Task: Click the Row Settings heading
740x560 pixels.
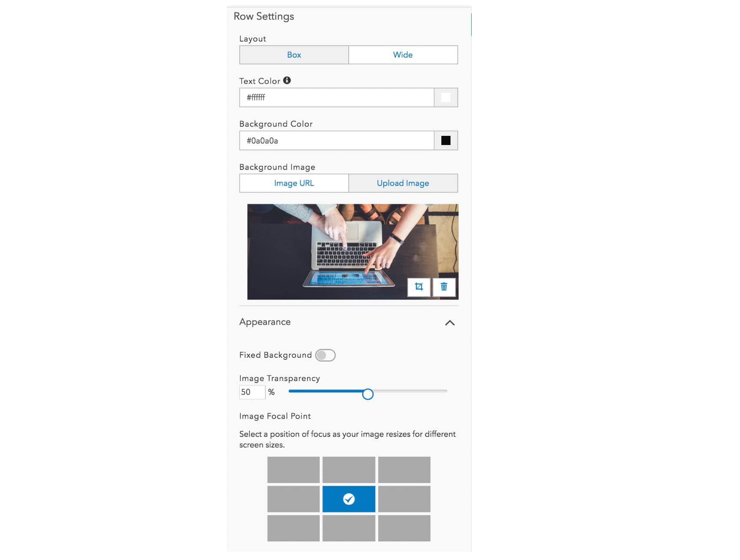Action: pos(264,16)
